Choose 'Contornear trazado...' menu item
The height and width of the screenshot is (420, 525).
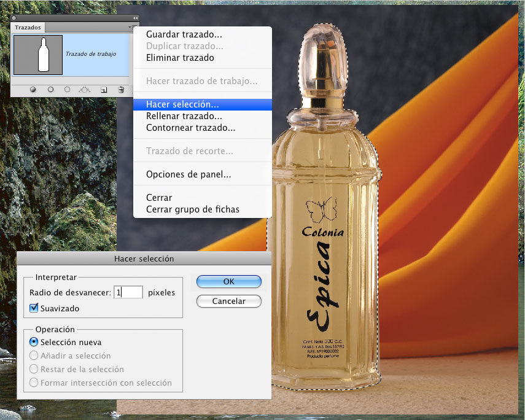202,128
